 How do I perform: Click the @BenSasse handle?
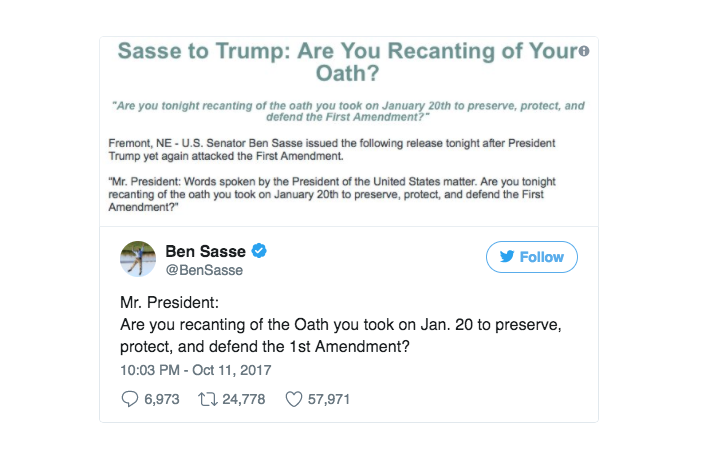204,270
